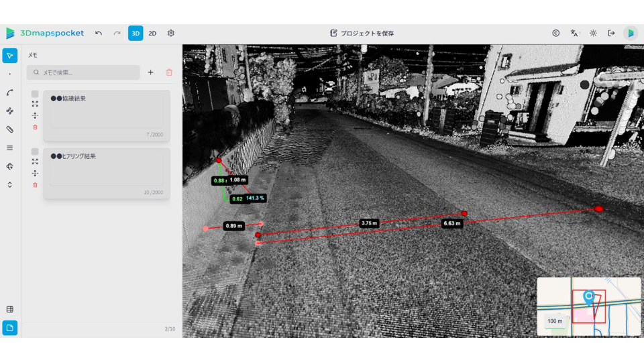Screen dimensions: 644x362
Task: Click the memo search field
Action: 83,72
